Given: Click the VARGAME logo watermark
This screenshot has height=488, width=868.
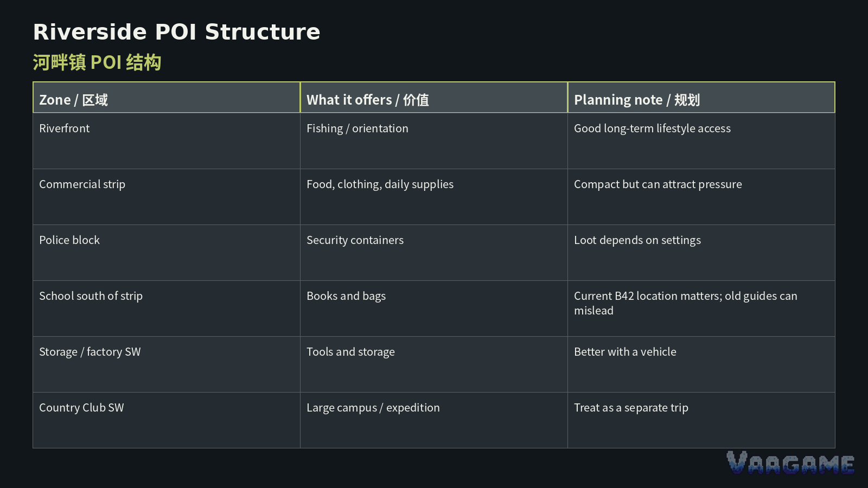Looking at the screenshot, I should tap(790, 463).
